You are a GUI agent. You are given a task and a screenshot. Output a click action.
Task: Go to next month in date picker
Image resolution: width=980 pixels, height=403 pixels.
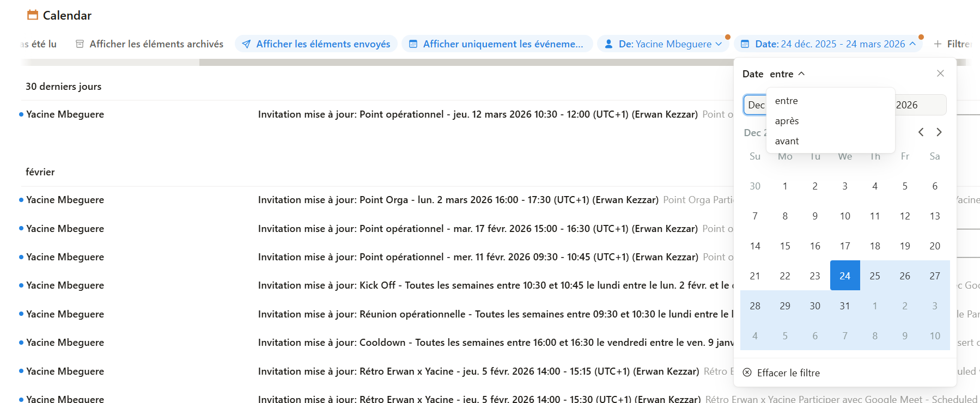click(x=939, y=132)
